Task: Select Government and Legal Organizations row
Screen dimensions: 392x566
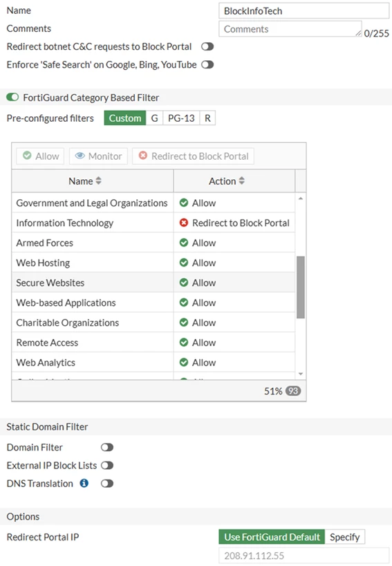Action: tap(153, 203)
